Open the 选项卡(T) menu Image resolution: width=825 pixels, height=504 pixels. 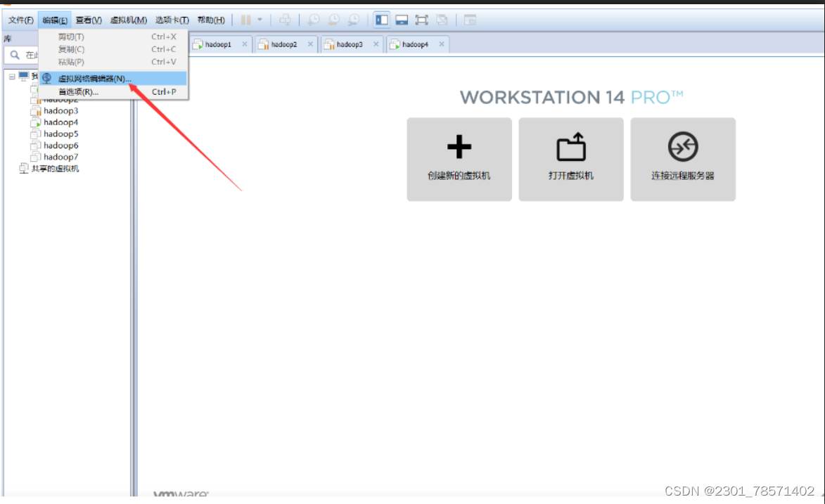coord(172,20)
